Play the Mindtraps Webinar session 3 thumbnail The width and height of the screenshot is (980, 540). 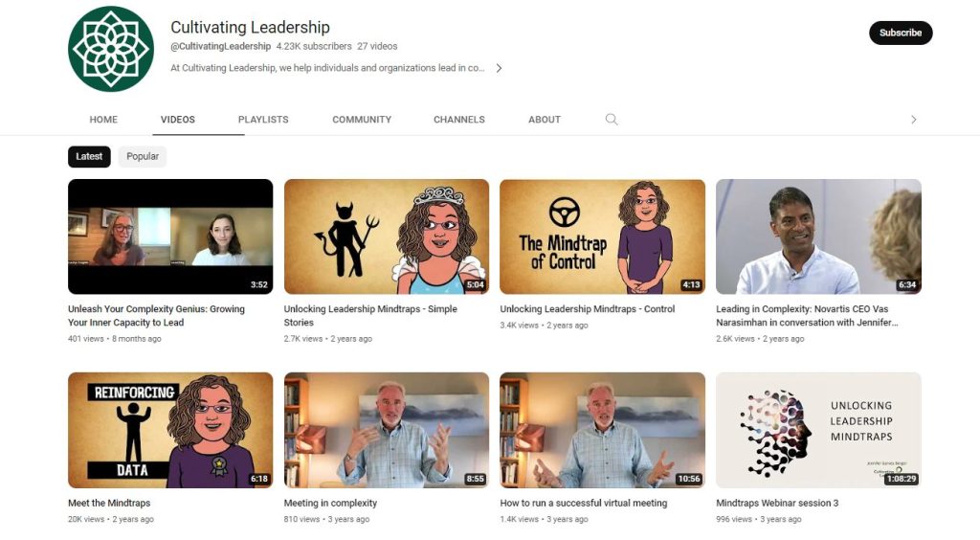coord(818,430)
